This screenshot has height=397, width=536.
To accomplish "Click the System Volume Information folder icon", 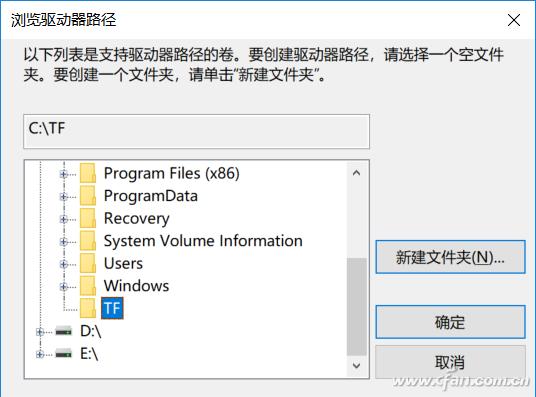I will (x=88, y=241).
